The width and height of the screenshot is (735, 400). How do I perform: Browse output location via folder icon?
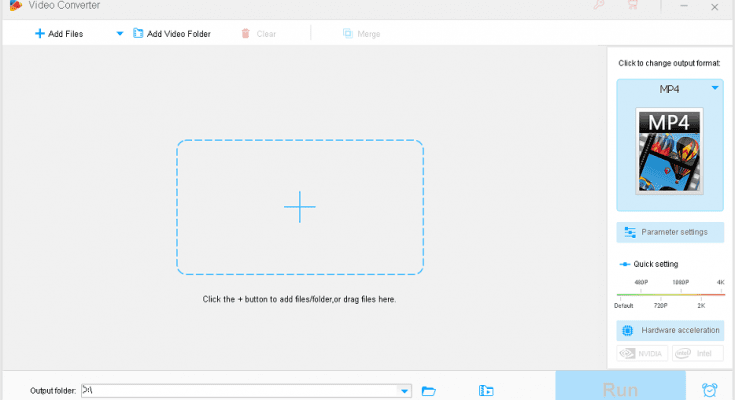coord(429,391)
